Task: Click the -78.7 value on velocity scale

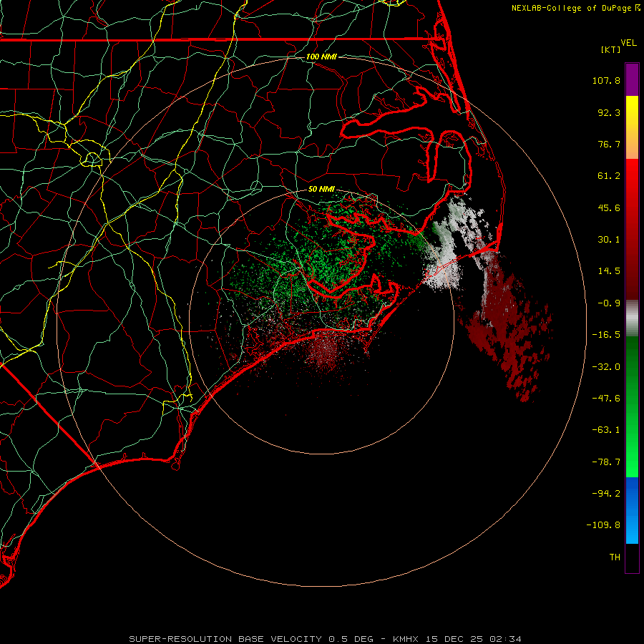Action: [x=606, y=462]
